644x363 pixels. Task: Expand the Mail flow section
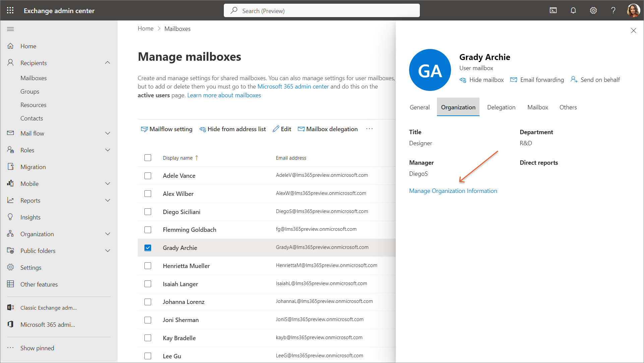tap(108, 133)
